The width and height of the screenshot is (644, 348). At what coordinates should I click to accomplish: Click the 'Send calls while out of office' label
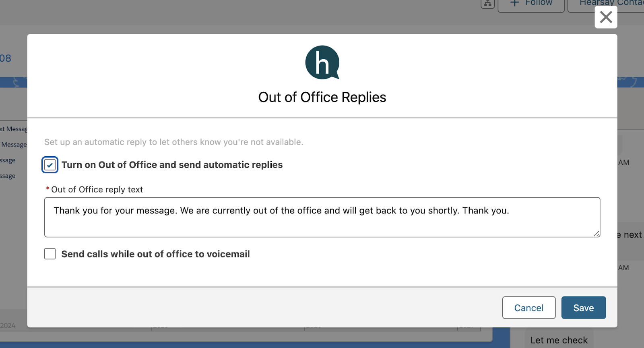pos(155,254)
